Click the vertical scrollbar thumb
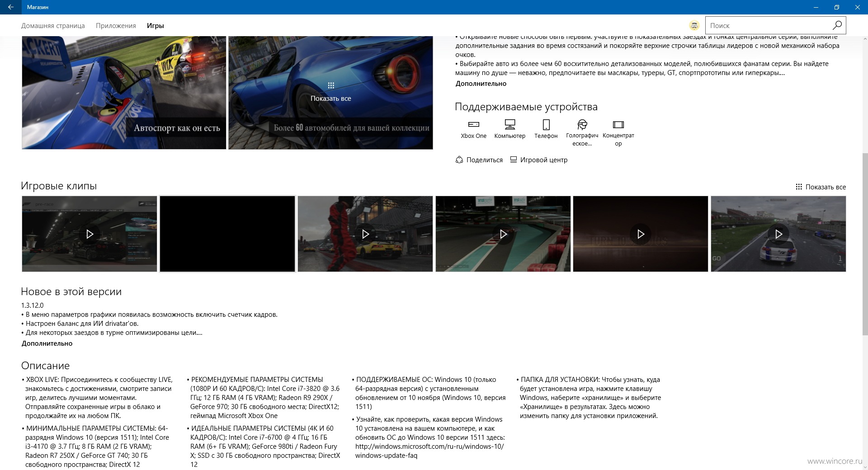868x470 pixels. click(x=865, y=244)
